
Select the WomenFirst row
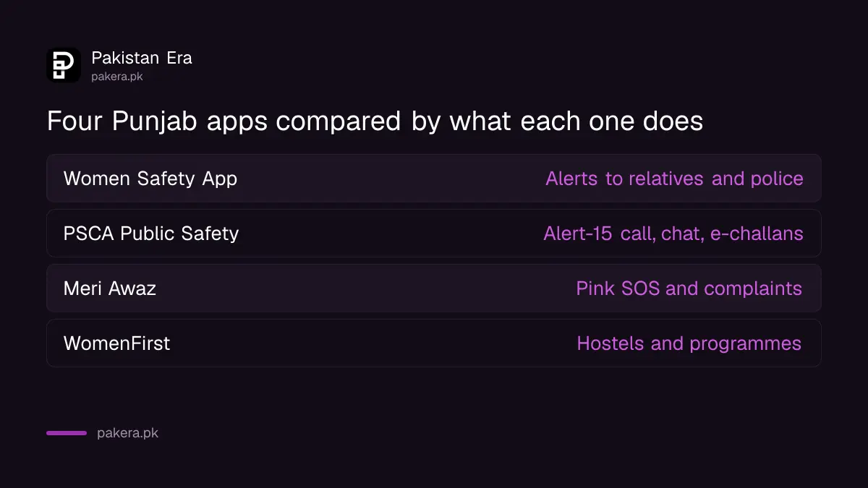(x=434, y=343)
